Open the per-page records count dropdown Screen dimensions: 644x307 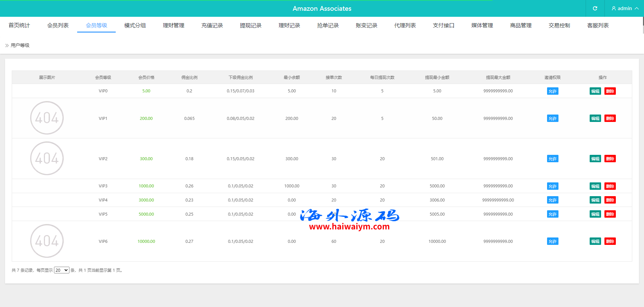(61, 270)
